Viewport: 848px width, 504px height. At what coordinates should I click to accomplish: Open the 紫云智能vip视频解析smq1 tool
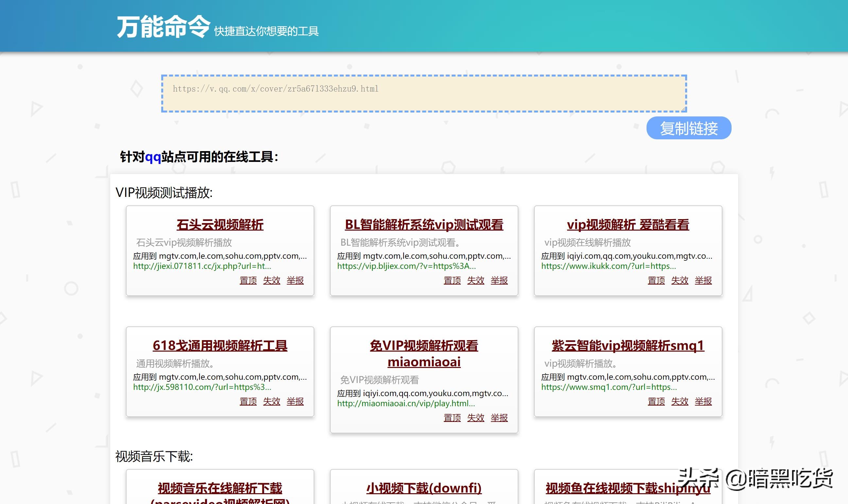click(628, 346)
